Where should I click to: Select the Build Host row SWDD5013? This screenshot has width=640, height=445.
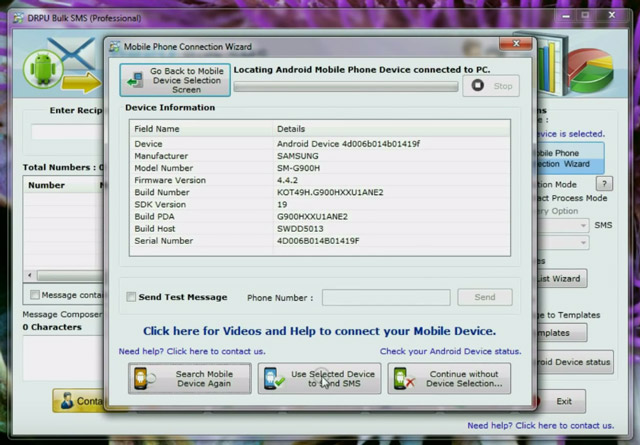(320, 229)
